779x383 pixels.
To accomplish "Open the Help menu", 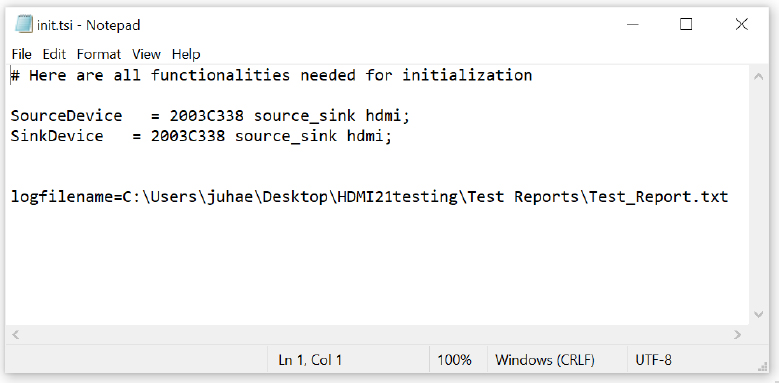I will (x=186, y=54).
